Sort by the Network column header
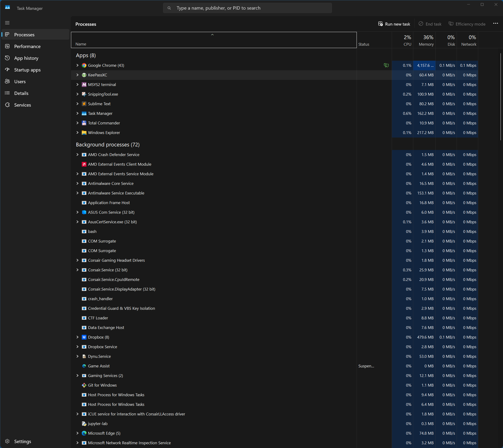The image size is (503, 448). click(467, 40)
